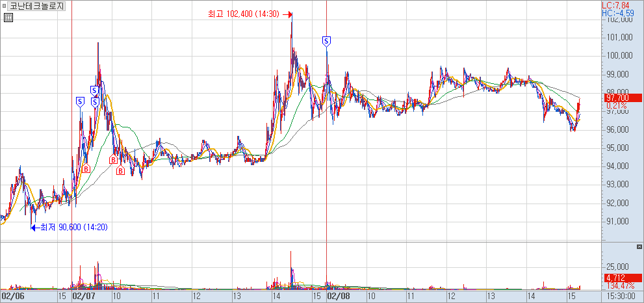Image resolution: width=644 pixels, height=303 pixels.
Task: Open the chart data grid icon
Action: point(8,18)
